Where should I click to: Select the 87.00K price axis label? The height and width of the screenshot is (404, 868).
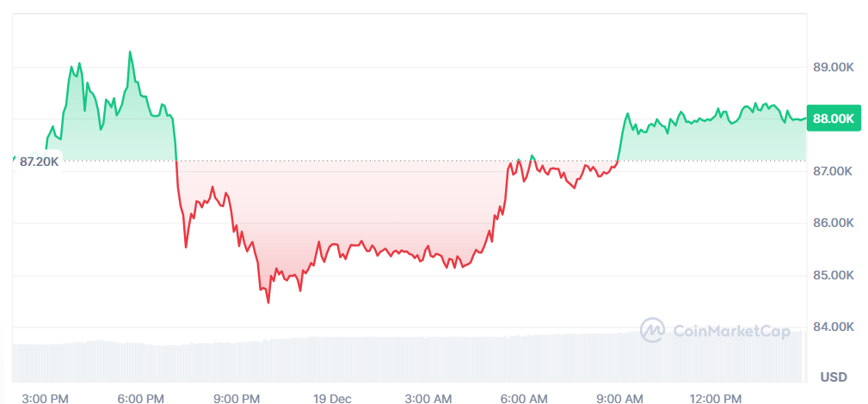(833, 172)
